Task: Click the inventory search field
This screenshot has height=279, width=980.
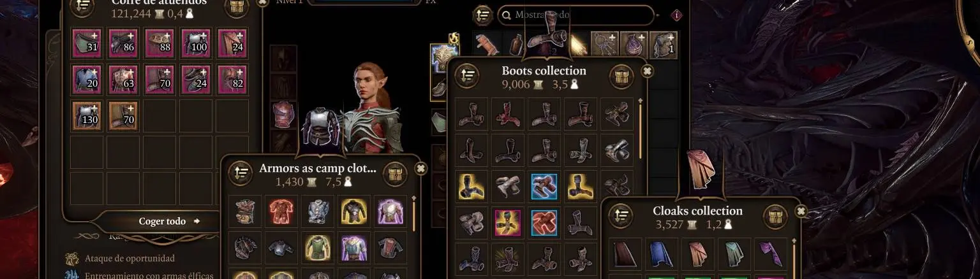Action: coord(576,15)
